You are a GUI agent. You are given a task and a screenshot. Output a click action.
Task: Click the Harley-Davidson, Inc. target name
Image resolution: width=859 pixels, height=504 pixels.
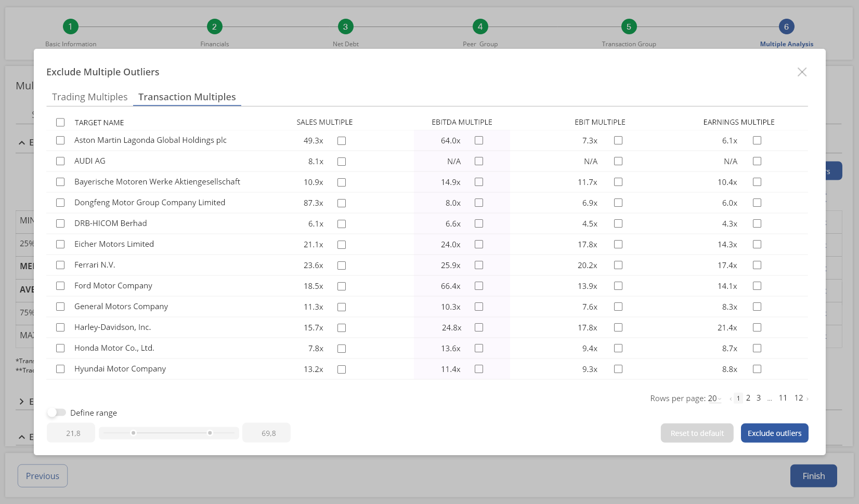click(112, 327)
